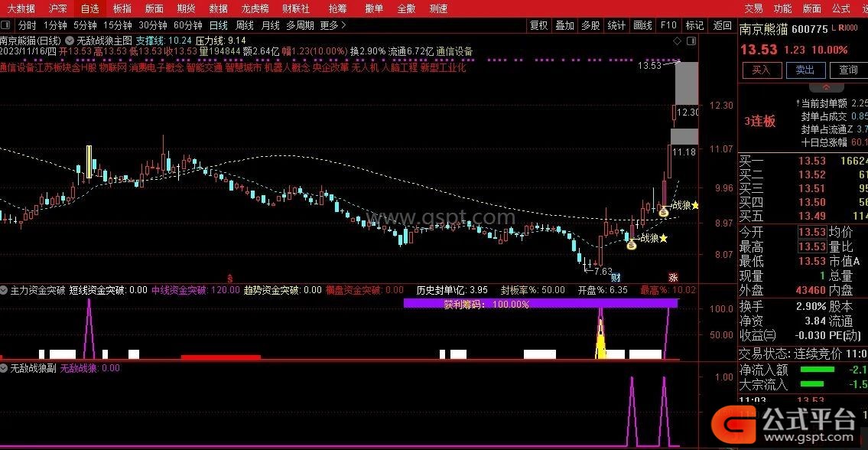Click the 智能交通 concept tag
Image resolution: width=868 pixels, height=450 pixels.
pyautogui.click(x=205, y=67)
